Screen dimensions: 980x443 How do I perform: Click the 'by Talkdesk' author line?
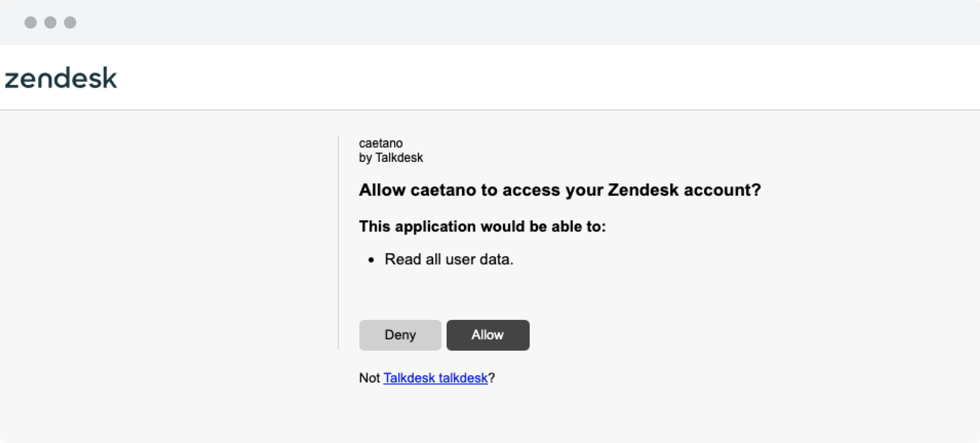coord(391,158)
